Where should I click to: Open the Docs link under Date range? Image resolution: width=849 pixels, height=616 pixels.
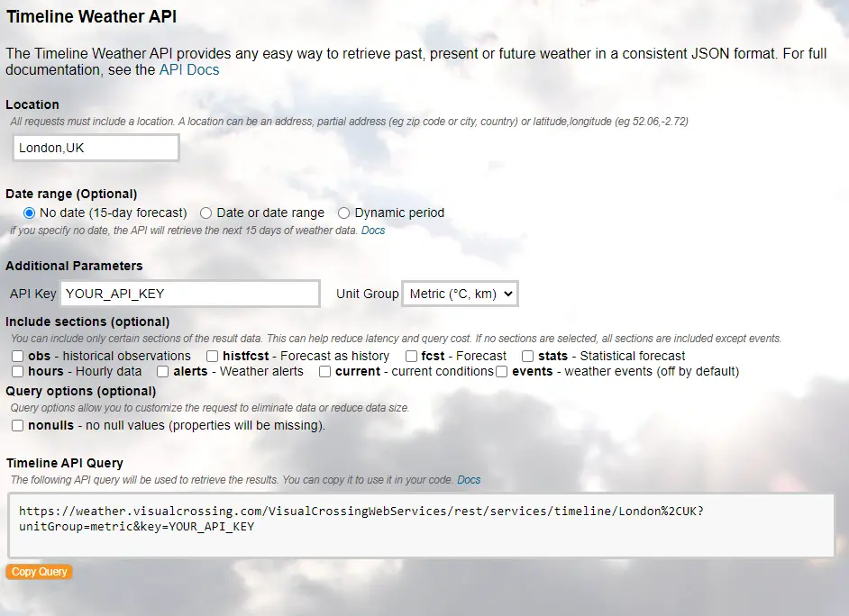(373, 231)
